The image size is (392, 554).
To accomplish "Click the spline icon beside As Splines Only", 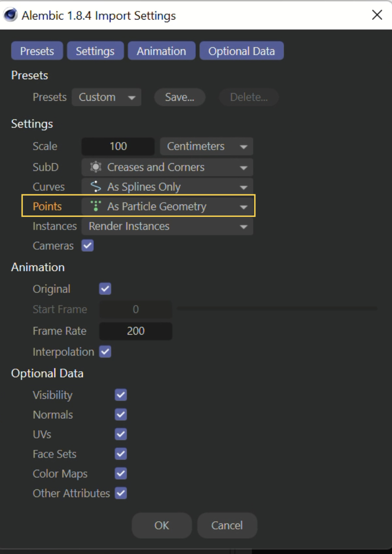I will pyautogui.click(x=96, y=187).
